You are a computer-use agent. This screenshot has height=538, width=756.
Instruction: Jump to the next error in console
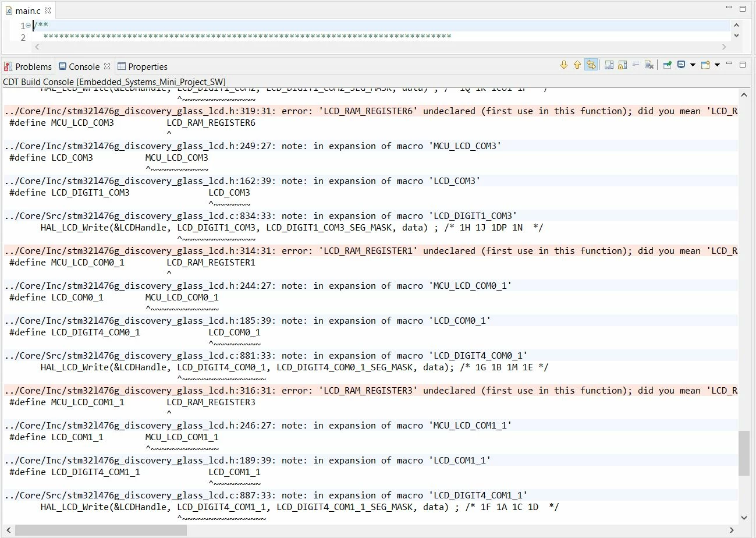[563, 65]
